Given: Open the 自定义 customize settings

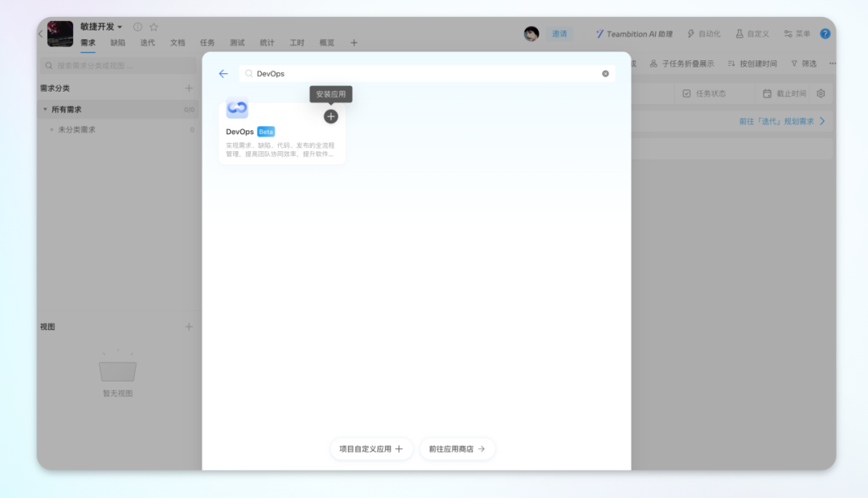Looking at the screenshot, I should click(752, 34).
